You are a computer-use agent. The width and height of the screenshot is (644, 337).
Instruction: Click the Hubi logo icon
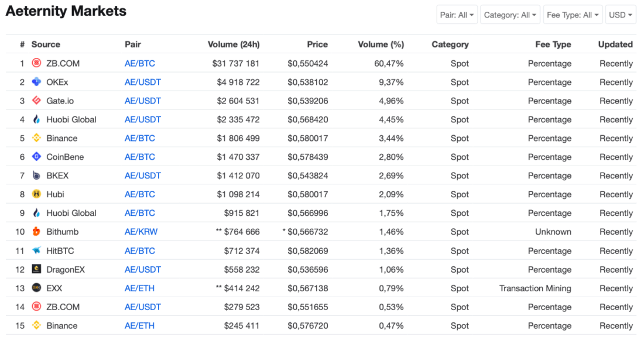36,194
